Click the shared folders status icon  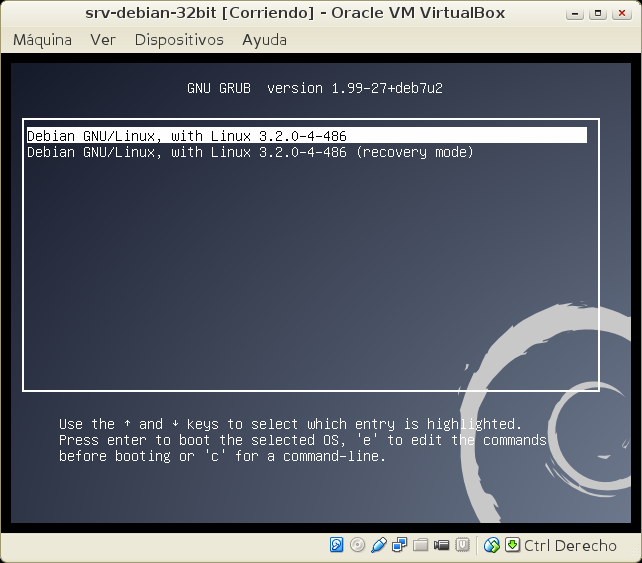click(421, 545)
